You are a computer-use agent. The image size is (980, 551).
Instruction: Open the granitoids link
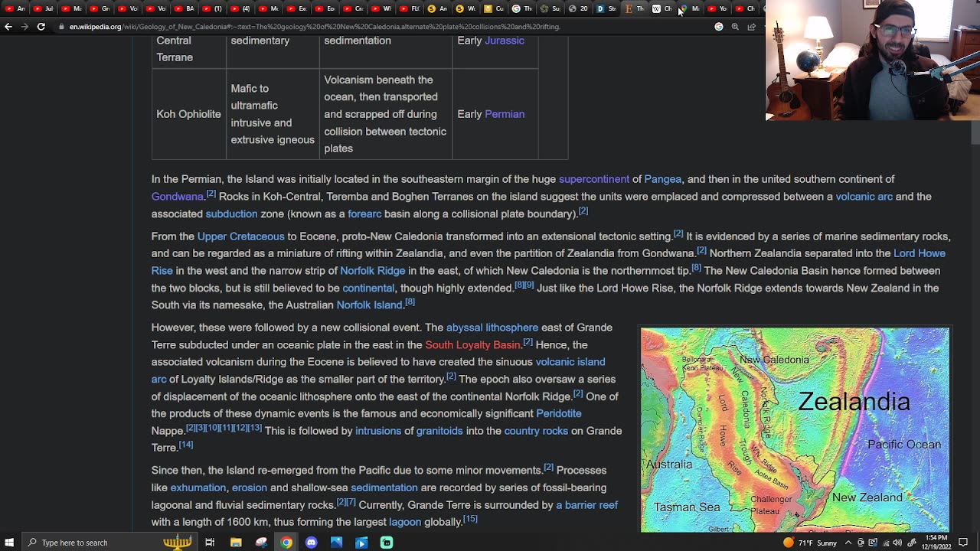coord(439,431)
